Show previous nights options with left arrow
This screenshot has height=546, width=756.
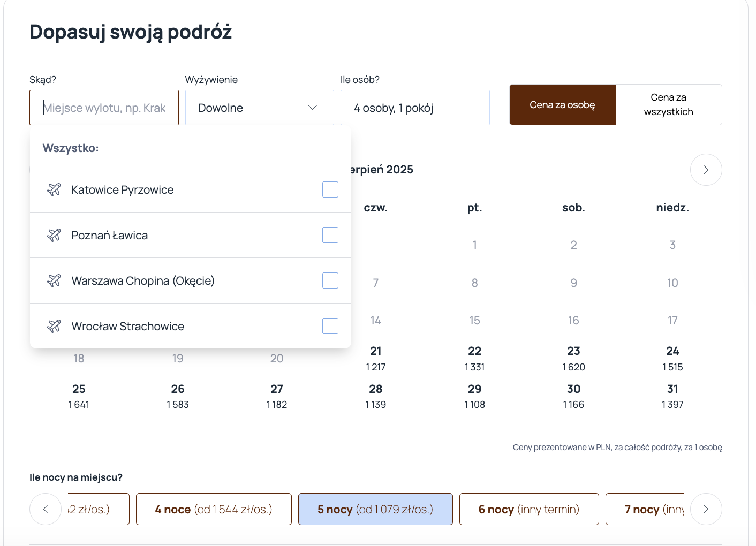click(46, 509)
